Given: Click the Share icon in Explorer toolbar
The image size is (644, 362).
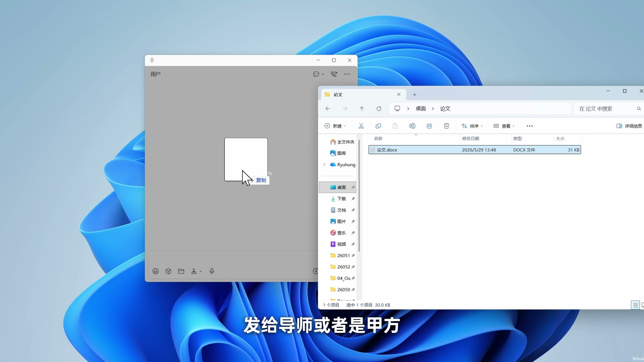Looking at the screenshot, I should coord(429,126).
